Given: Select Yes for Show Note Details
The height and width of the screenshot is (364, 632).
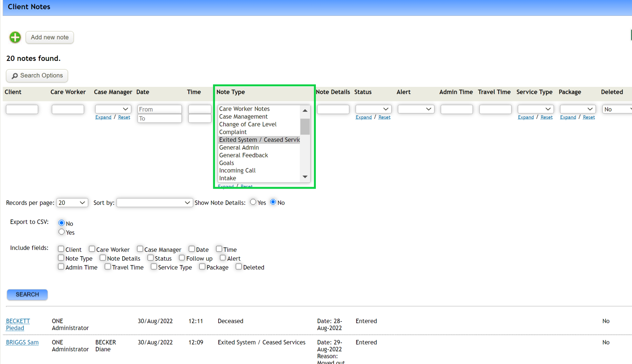Looking at the screenshot, I should tap(253, 202).
